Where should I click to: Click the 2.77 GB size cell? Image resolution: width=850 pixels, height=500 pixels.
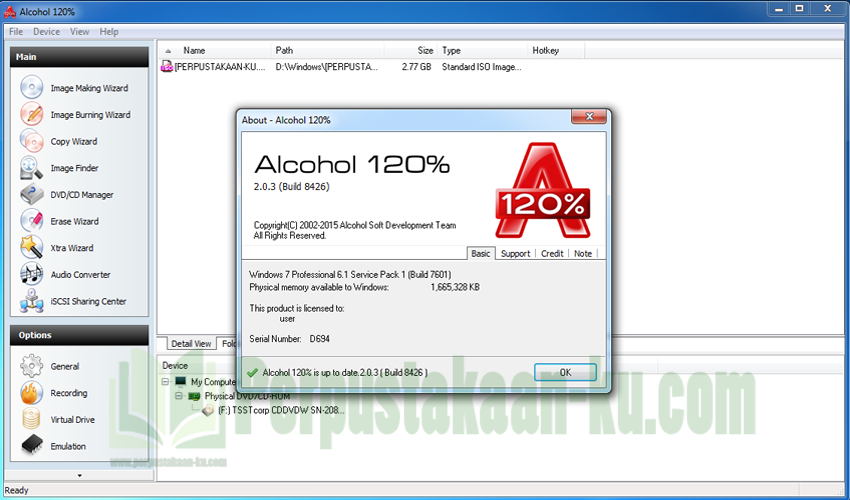tap(416, 67)
